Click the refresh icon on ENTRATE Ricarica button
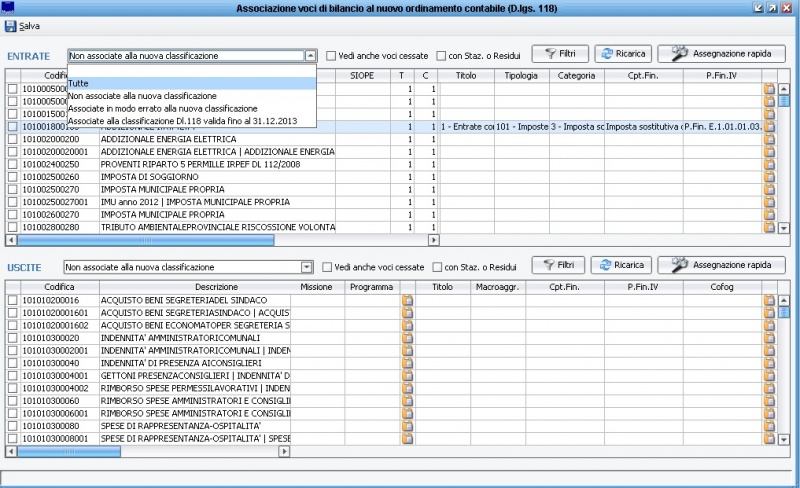This screenshot has height=488, width=800. [606, 54]
